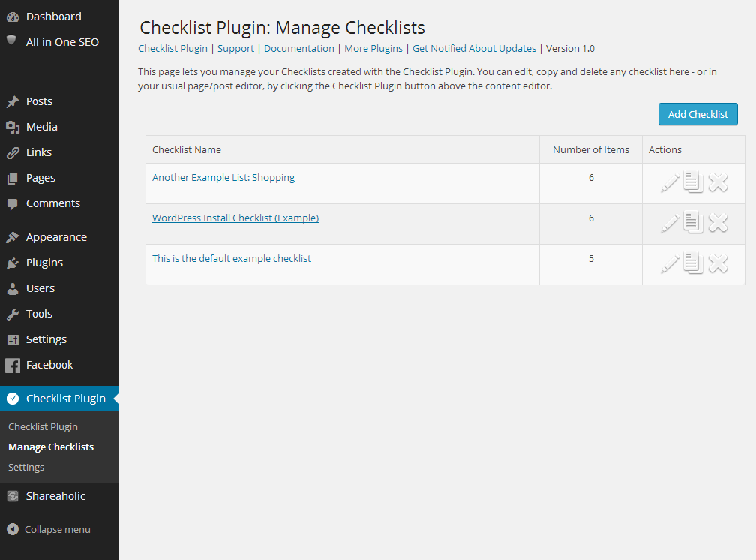Click the All in One SEO shield icon

click(11, 40)
